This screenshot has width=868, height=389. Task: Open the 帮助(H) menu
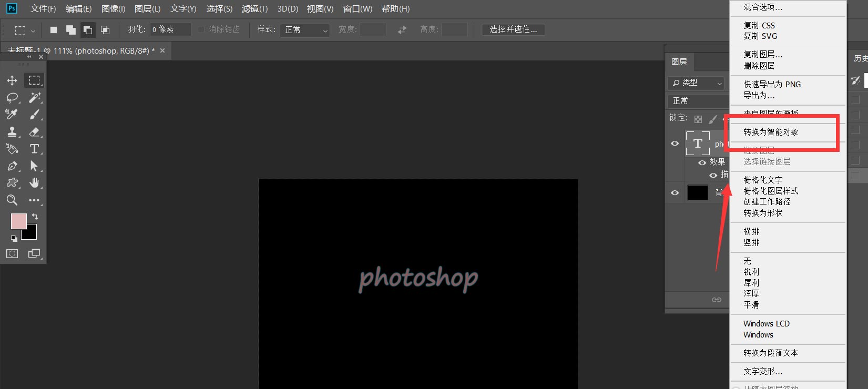(395, 9)
